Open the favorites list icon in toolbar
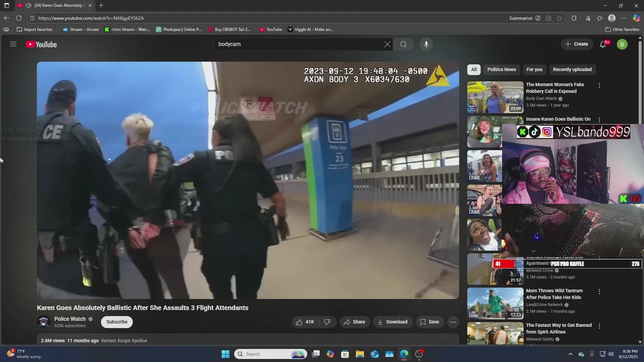Image resolution: width=644 pixels, height=362 pixels. [x=600, y=18]
